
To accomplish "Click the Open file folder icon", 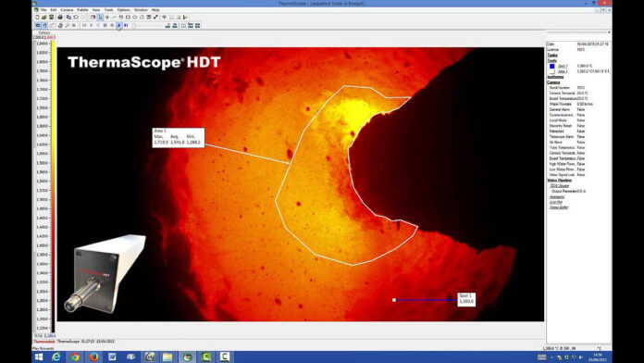I will point(43,18).
